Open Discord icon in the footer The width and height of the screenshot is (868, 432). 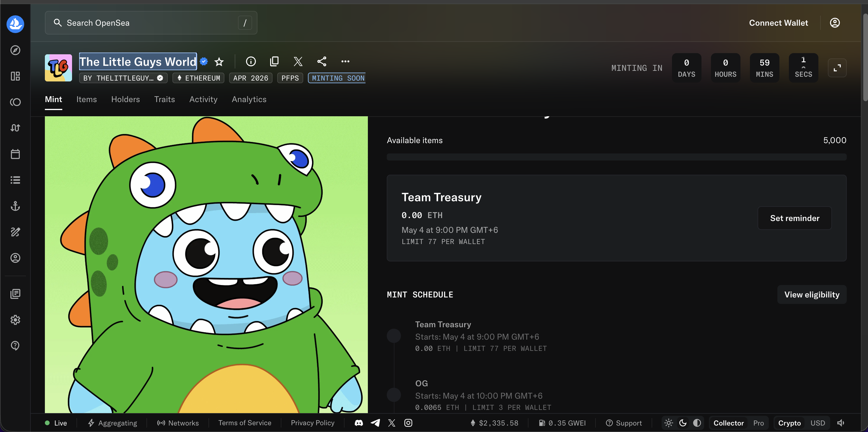pyautogui.click(x=358, y=423)
